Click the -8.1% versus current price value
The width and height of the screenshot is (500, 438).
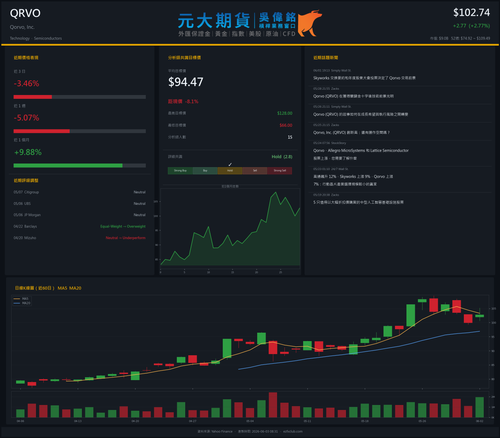(x=192, y=101)
